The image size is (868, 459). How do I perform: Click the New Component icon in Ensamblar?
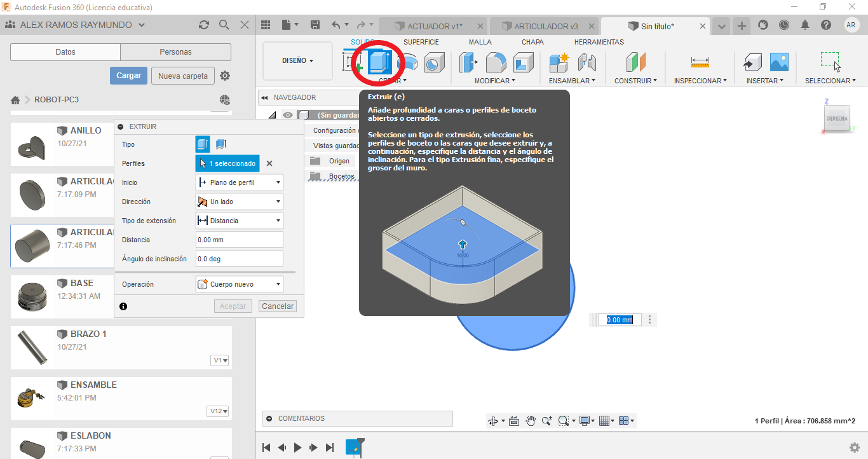(559, 62)
